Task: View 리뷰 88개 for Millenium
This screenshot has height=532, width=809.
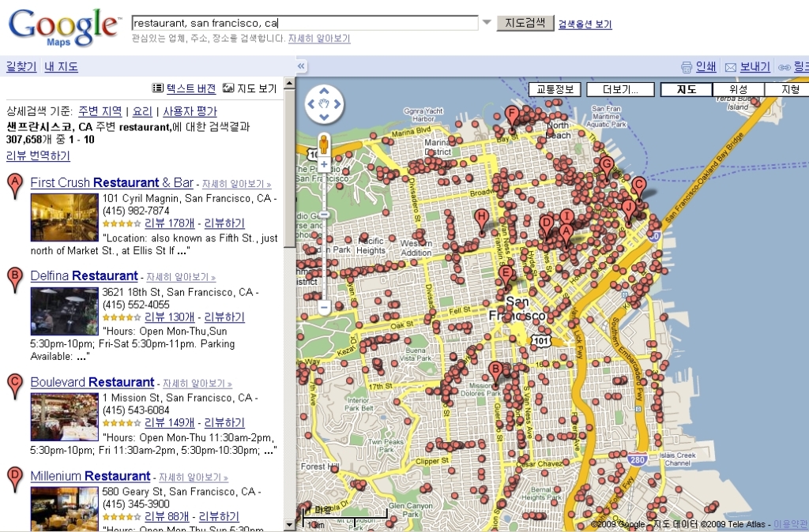Action: click(167, 516)
